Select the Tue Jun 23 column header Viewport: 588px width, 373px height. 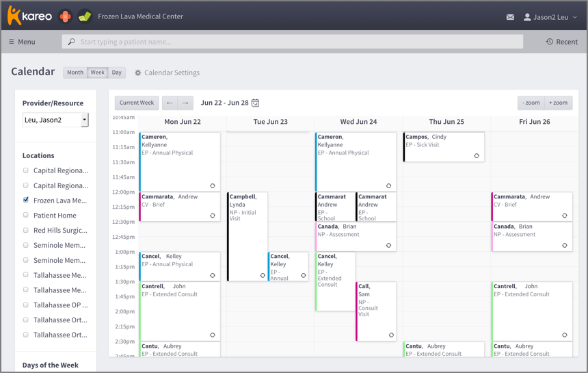(270, 122)
